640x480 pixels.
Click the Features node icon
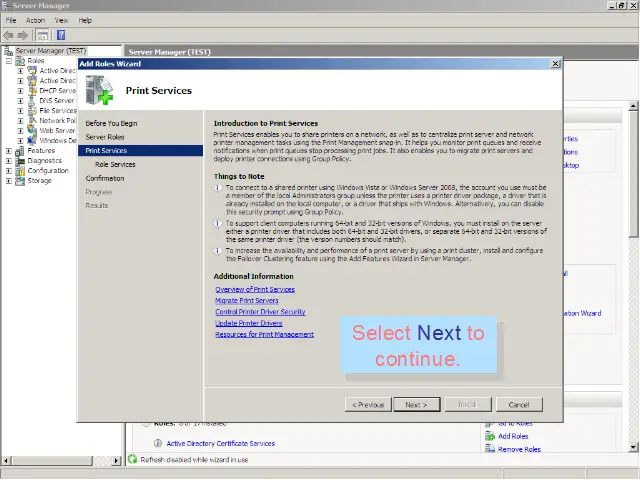coord(20,151)
